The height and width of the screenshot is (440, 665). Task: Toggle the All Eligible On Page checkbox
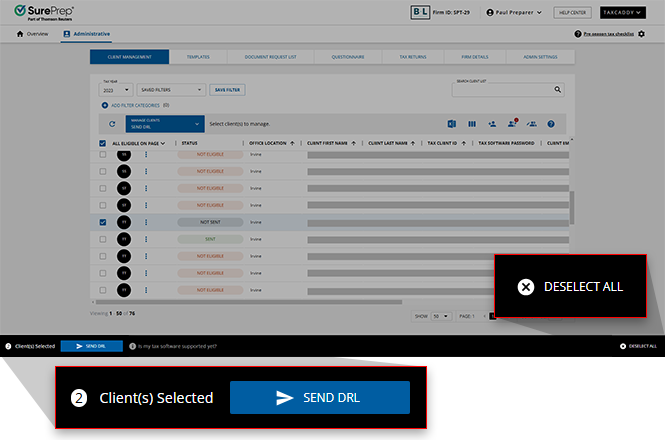[103, 143]
